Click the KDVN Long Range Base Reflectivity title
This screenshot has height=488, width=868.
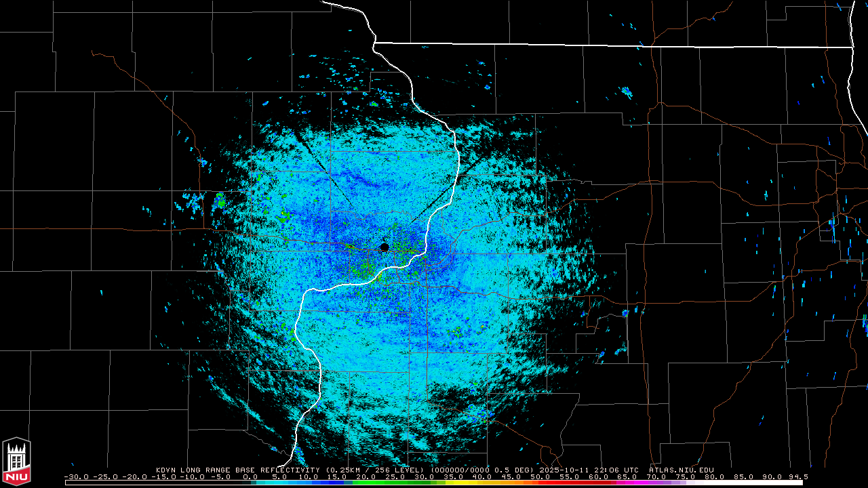237,470
